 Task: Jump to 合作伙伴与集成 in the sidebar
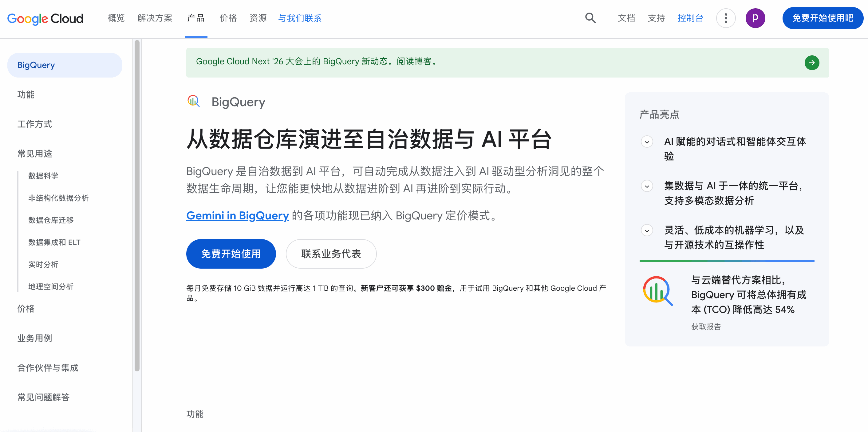point(48,368)
